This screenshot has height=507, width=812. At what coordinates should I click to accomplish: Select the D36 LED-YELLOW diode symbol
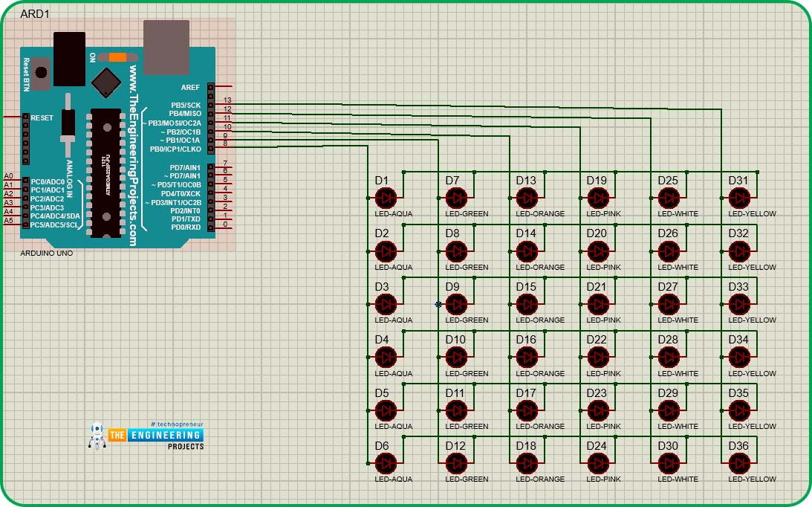pos(739,463)
